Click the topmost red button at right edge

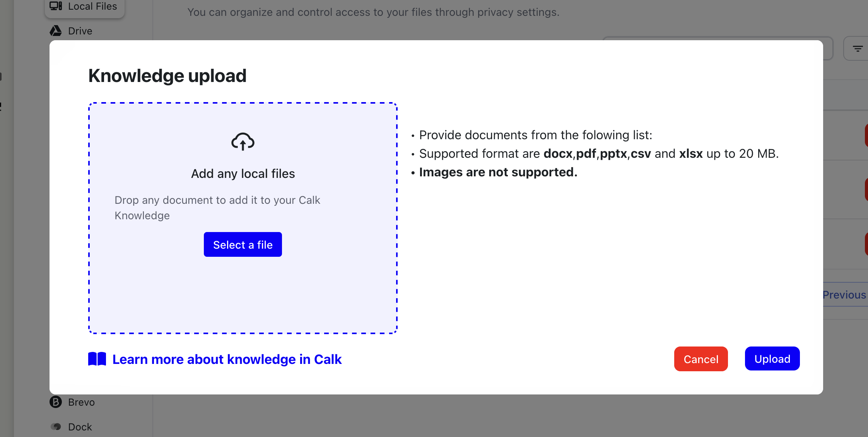tap(866, 135)
